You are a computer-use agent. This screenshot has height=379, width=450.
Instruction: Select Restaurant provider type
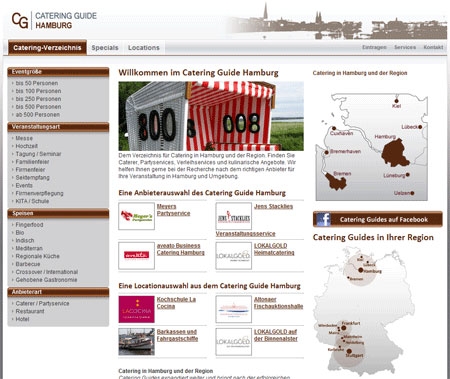pyautogui.click(x=30, y=311)
